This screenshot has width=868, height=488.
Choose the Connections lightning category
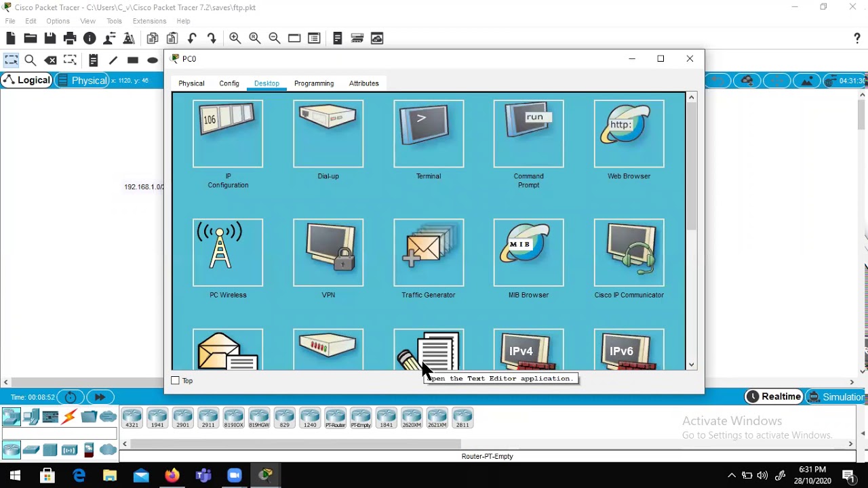point(69,417)
